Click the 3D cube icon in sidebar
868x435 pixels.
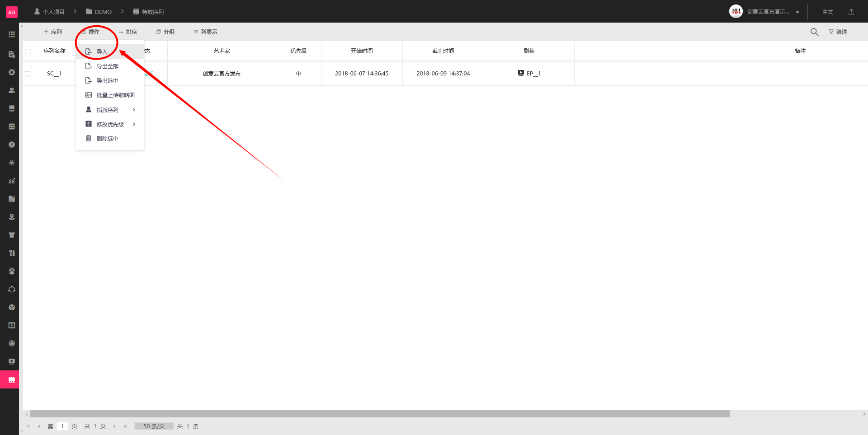coord(12,307)
